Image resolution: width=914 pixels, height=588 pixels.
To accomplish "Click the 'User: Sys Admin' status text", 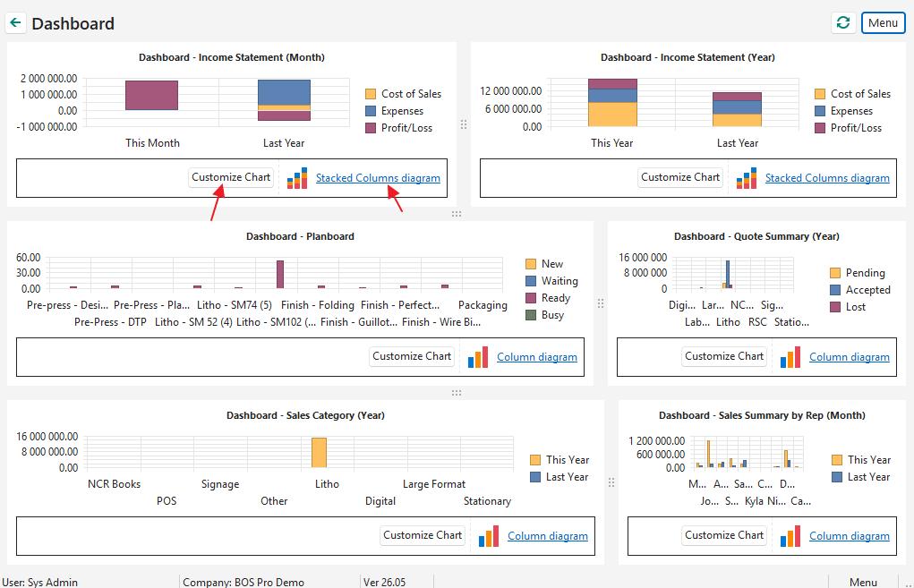I will point(39,582).
